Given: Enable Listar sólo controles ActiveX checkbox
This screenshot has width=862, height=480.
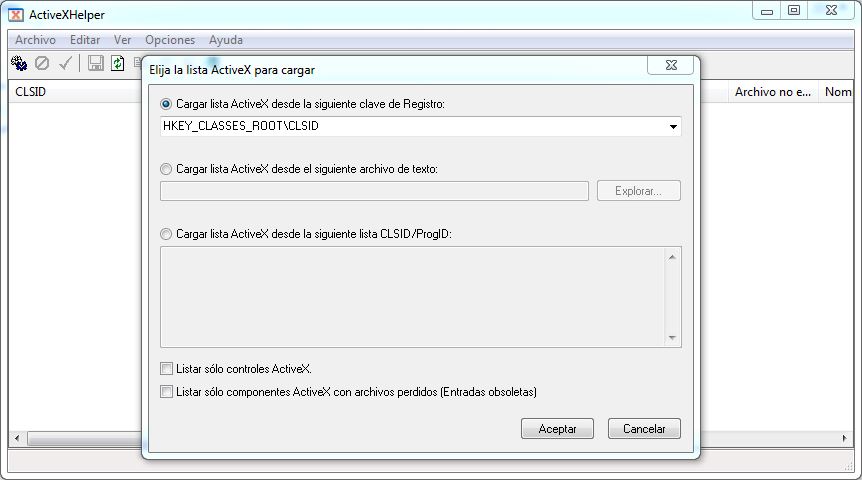Looking at the screenshot, I should pyautogui.click(x=166, y=368).
